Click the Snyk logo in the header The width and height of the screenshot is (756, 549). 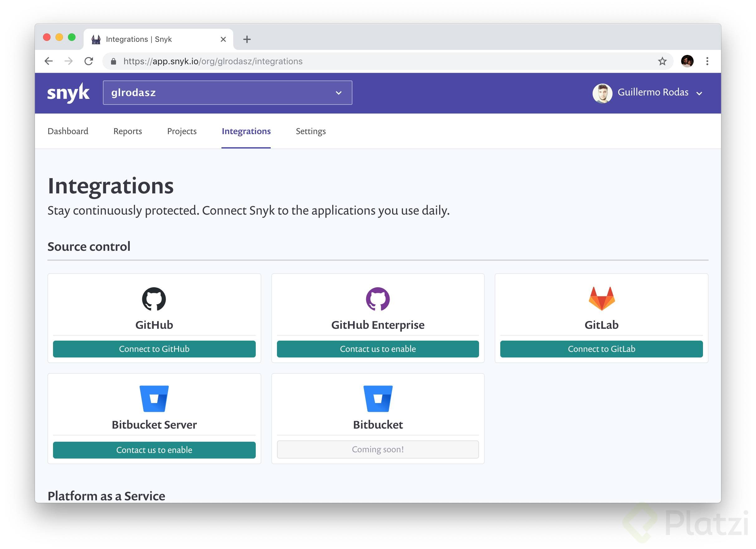68,93
